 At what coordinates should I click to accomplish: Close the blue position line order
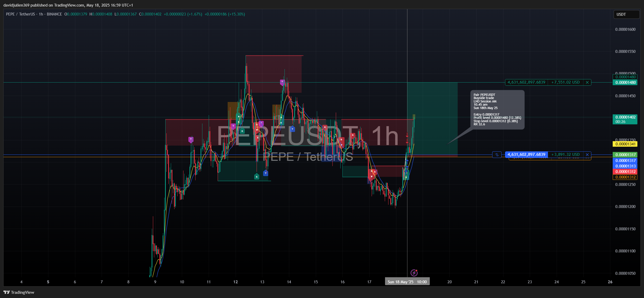click(587, 155)
